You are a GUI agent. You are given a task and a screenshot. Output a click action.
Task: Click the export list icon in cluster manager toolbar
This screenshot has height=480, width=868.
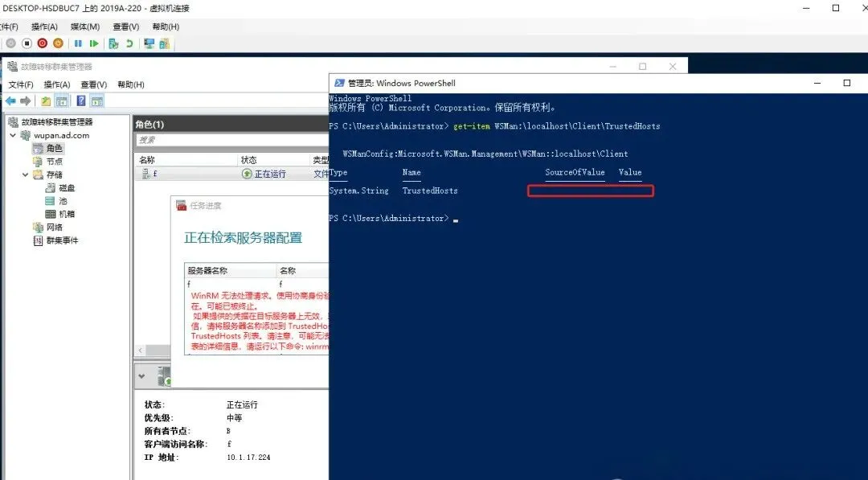click(x=45, y=101)
